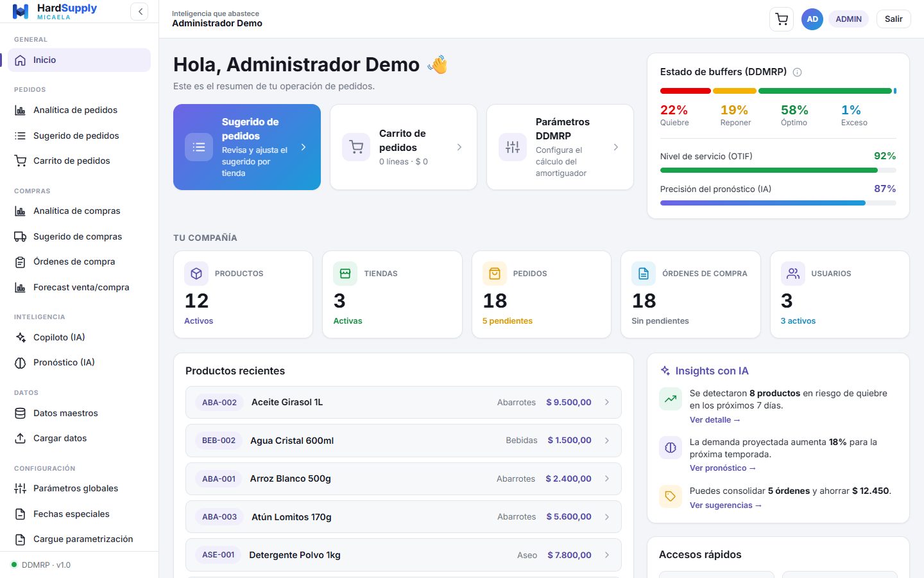Click the sliders icon in Parámetros DDMRP card
The height and width of the screenshot is (578, 924).
[x=513, y=147]
